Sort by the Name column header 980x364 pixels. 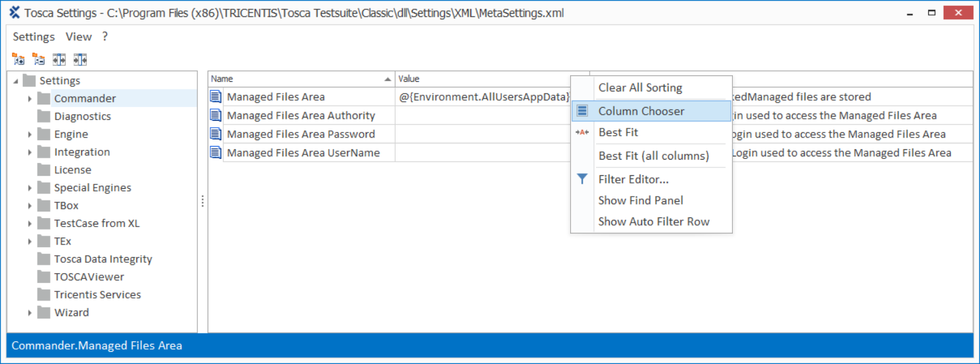298,79
